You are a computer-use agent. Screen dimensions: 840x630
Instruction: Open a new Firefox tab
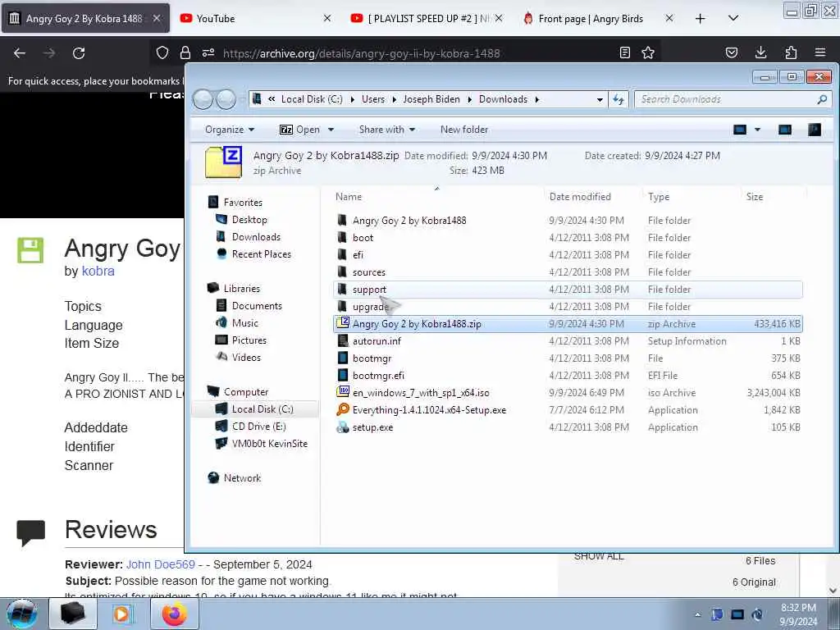[x=701, y=19]
